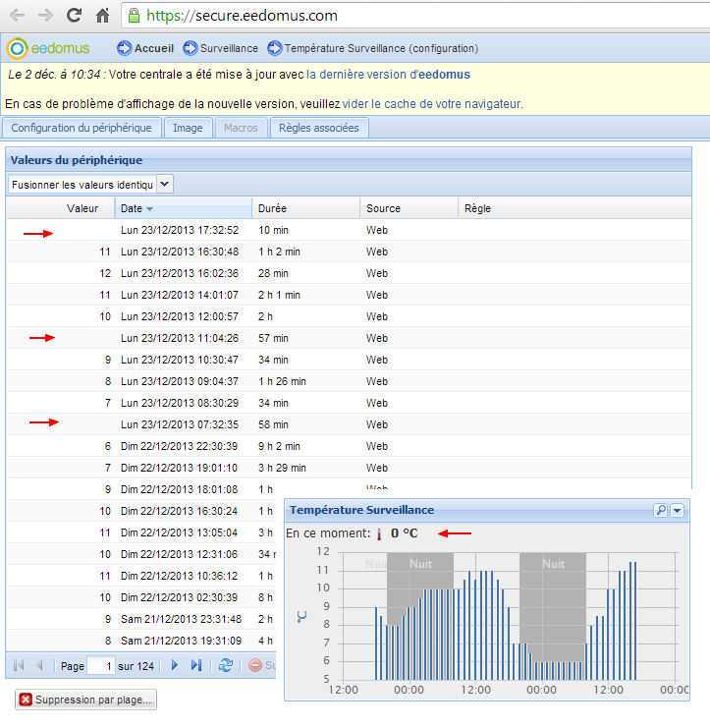Click the arrow icon beside Surveillance
Viewport: 710px width, 728px height.
[x=190, y=48]
